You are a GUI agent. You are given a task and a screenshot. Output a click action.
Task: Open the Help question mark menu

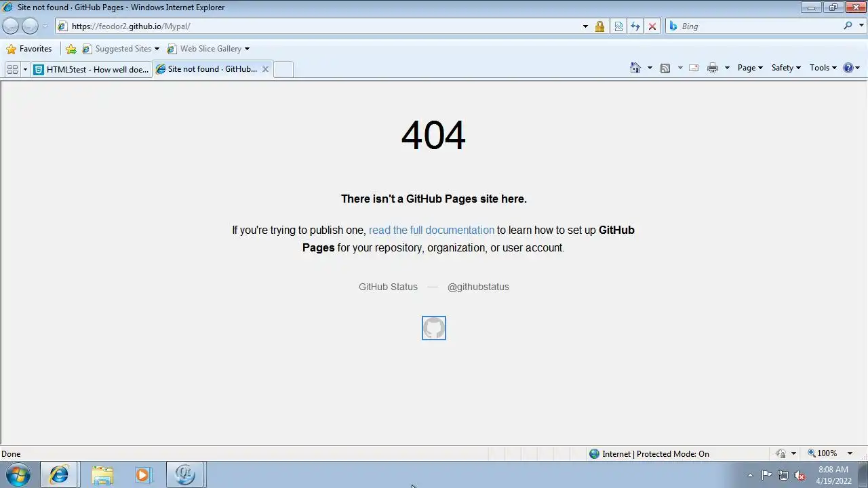coord(851,68)
